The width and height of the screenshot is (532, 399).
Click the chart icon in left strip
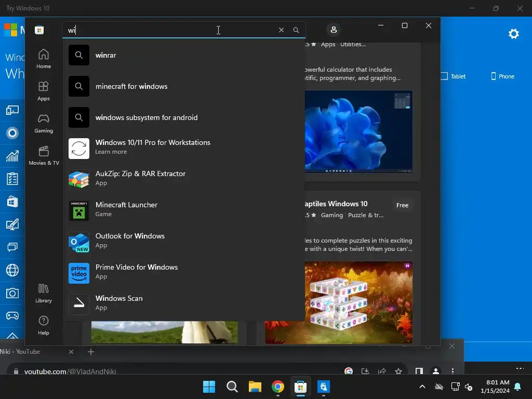coord(12,156)
